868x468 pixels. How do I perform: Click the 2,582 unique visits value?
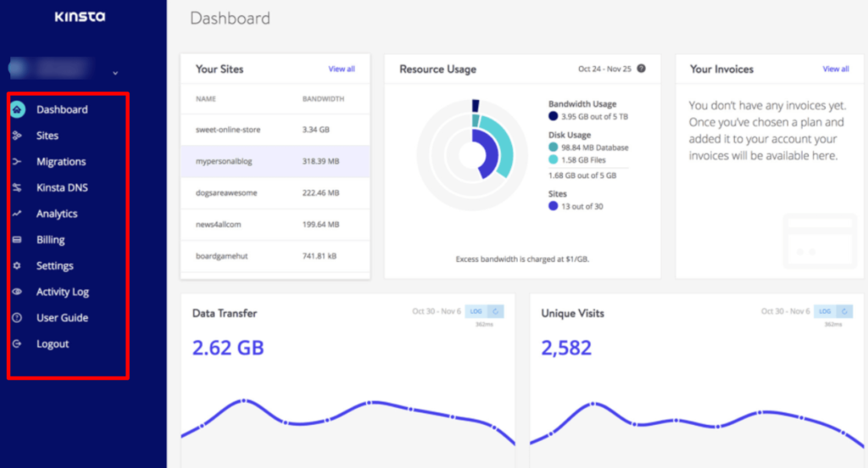(x=566, y=348)
